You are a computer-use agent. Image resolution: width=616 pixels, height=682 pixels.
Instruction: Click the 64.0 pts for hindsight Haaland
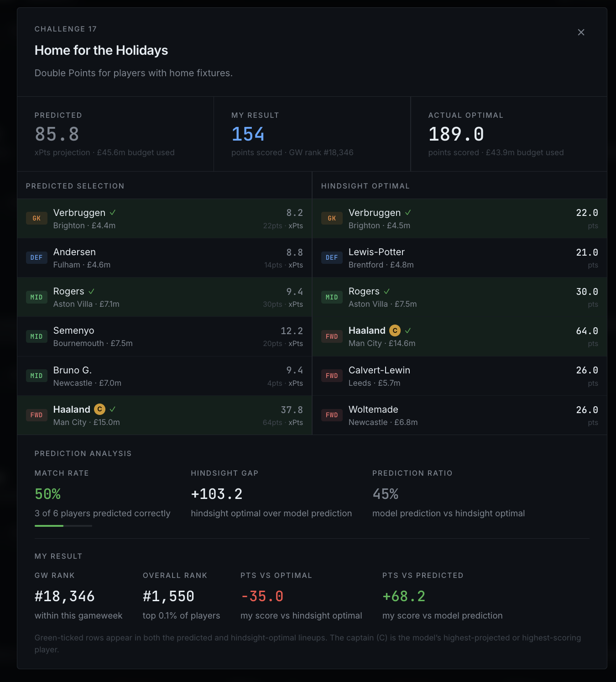[587, 331]
